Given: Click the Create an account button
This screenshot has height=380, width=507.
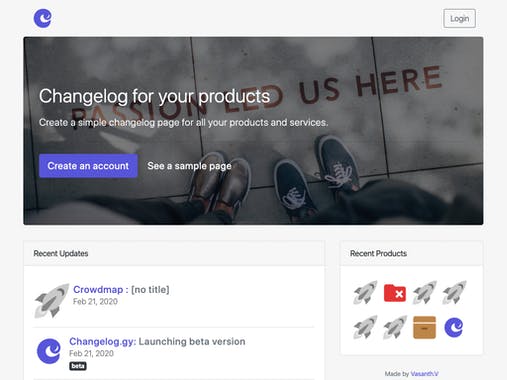Looking at the screenshot, I should coord(88,166).
